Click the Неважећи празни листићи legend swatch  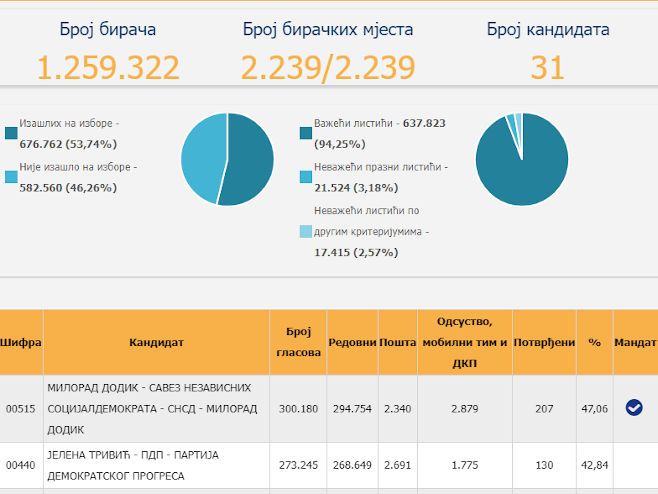point(306,177)
